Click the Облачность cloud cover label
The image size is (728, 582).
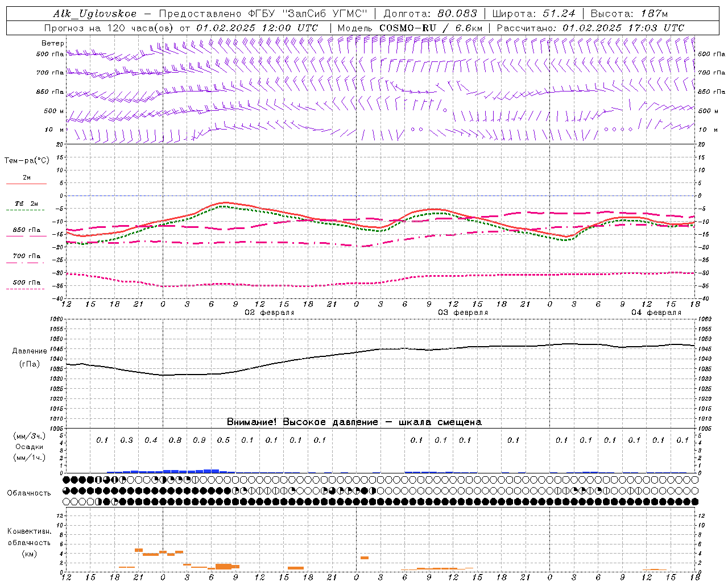[29, 493]
